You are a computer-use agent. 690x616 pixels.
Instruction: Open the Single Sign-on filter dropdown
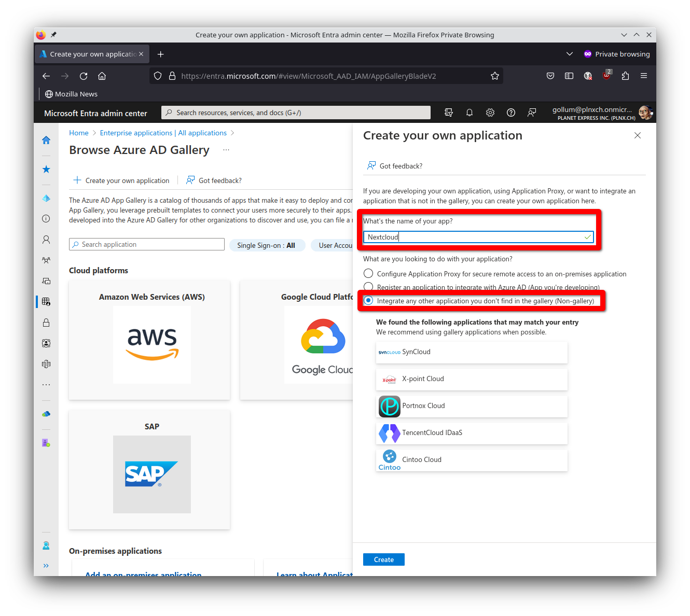[267, 245]
